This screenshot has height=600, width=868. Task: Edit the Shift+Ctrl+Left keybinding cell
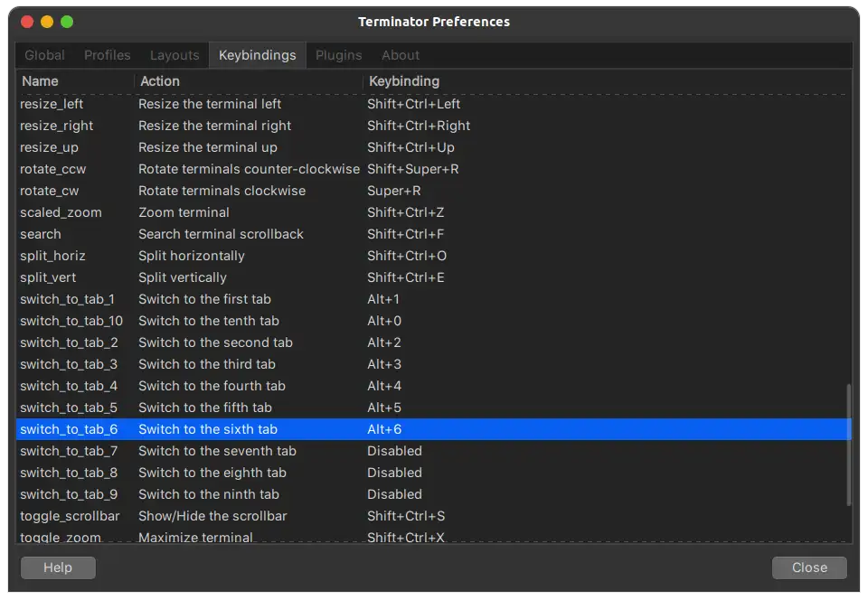pyautogui.click(x=413, y=104)
